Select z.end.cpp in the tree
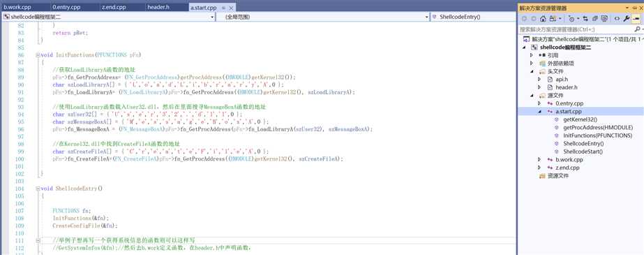 pyautogui.click(x=567, y=168)
